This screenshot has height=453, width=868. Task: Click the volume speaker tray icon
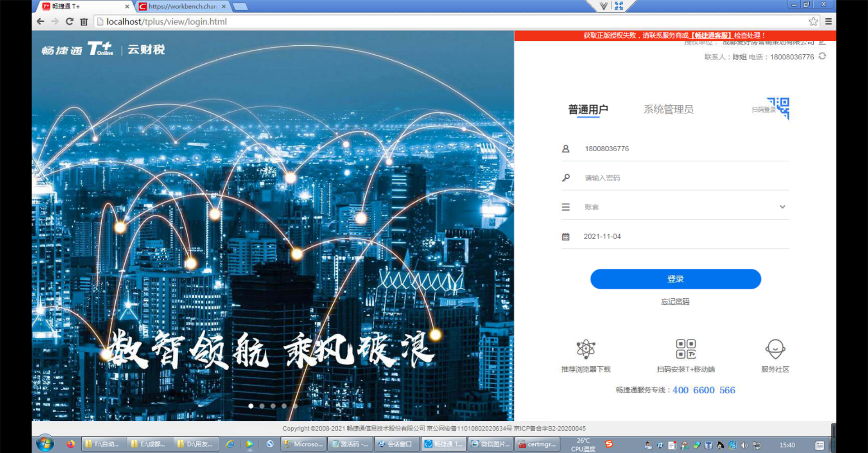click(x=744, y=445)
